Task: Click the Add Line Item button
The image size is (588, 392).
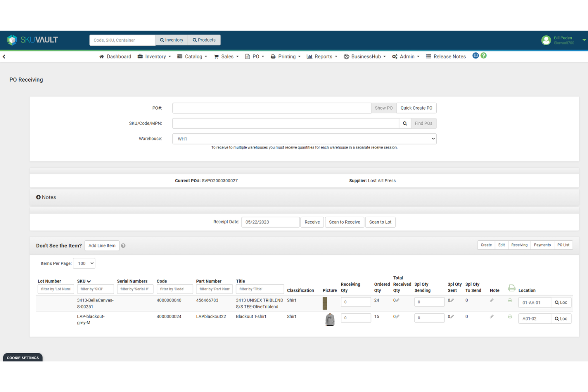Action: pyautogui.click(x=102, y=245)
